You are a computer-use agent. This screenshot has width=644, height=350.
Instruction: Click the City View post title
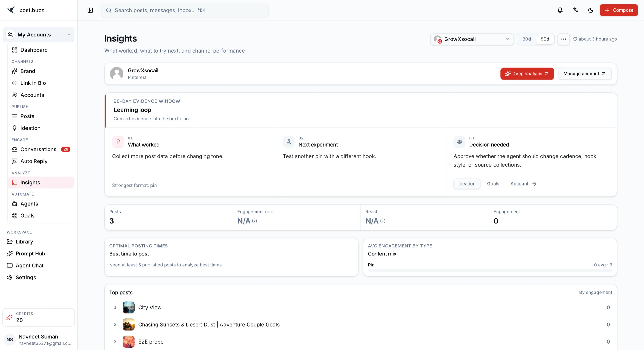[150, 308]
